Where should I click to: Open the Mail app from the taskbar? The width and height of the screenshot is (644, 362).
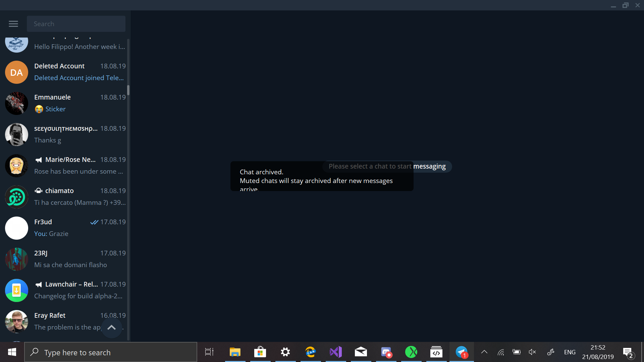coord(361,352)
